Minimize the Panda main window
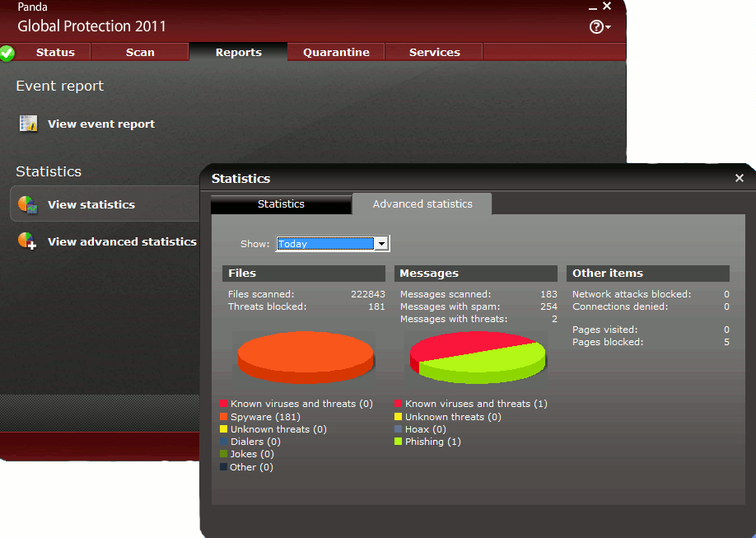 tap(593, 7)
